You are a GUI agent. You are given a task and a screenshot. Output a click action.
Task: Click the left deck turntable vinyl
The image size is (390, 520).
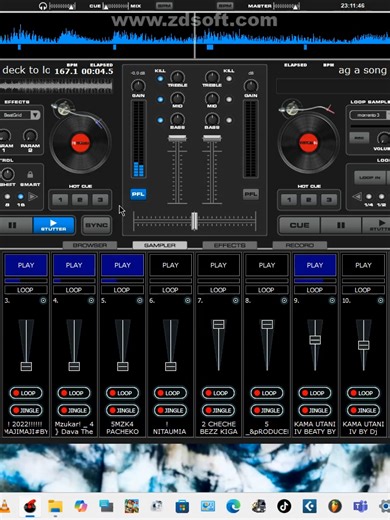(80, 143)
